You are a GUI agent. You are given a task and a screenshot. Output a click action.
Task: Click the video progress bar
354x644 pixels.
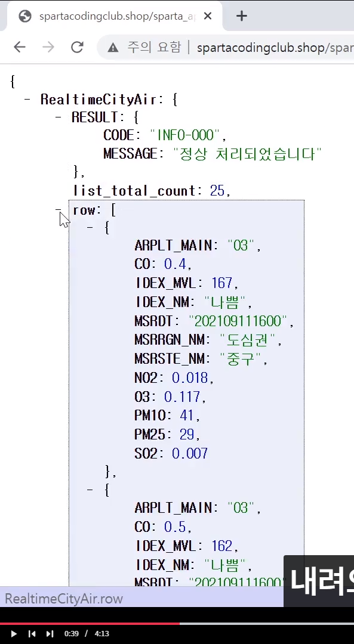pos(177,624)
